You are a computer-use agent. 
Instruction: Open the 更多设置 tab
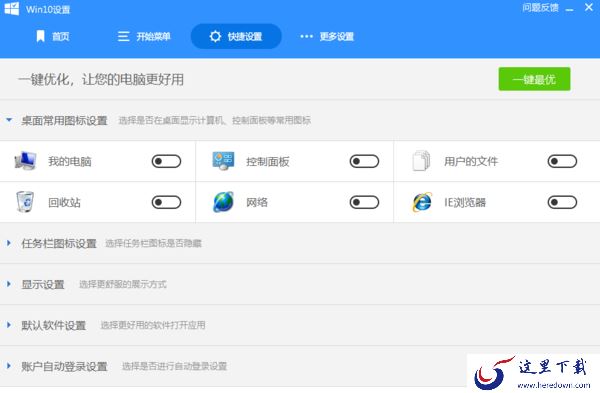(x=327, y=36)
